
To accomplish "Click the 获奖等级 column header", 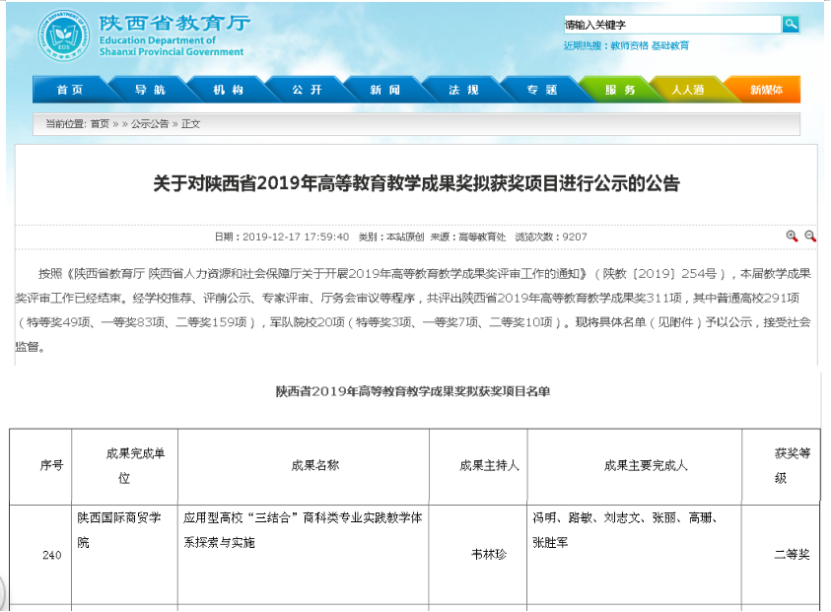I will coord(781,466).
